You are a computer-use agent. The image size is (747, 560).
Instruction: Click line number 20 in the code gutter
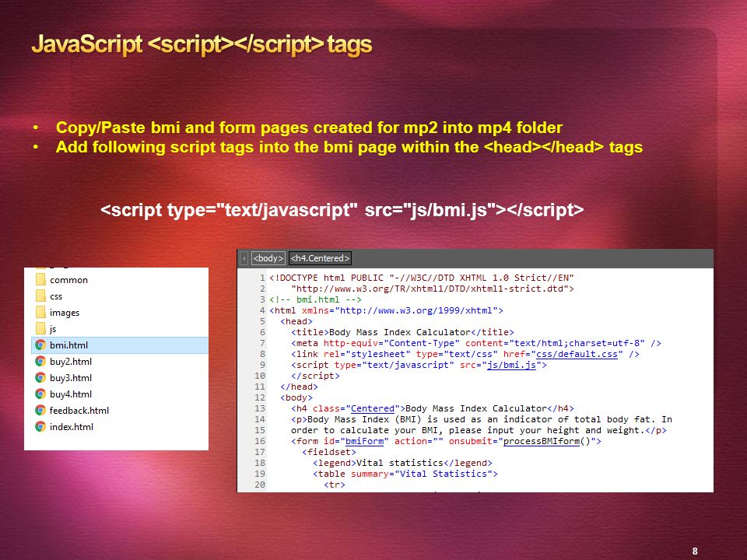260,485
